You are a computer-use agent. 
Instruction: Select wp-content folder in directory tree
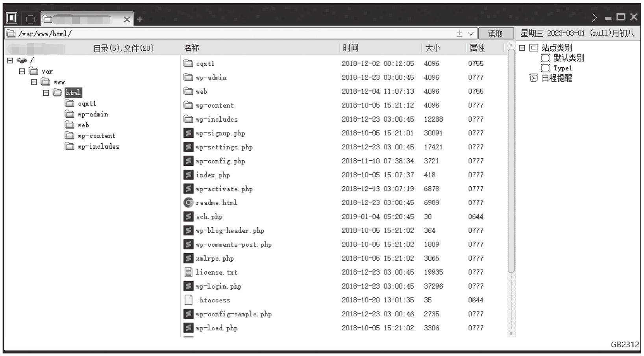96,136
